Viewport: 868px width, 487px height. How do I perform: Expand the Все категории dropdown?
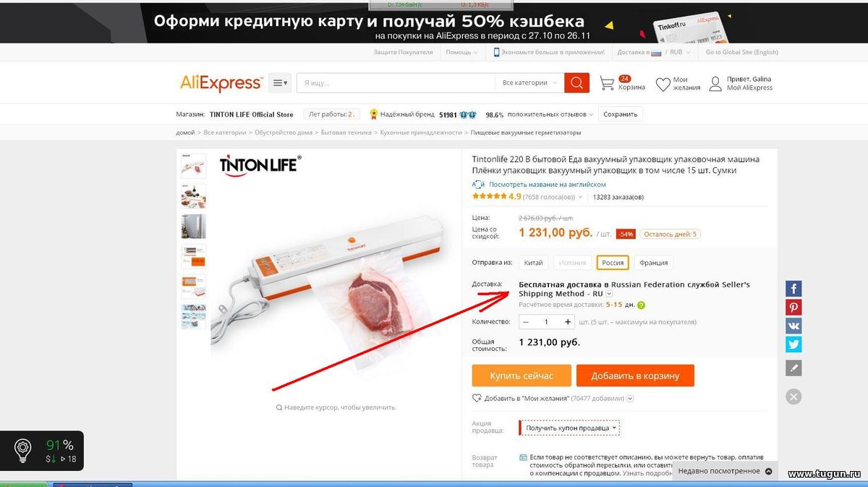click(x=529, y=83)
